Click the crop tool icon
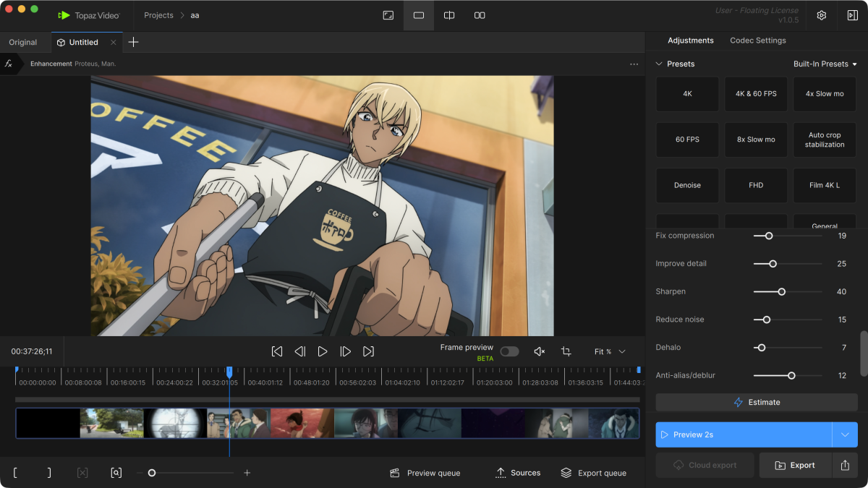 pos(566,351)
